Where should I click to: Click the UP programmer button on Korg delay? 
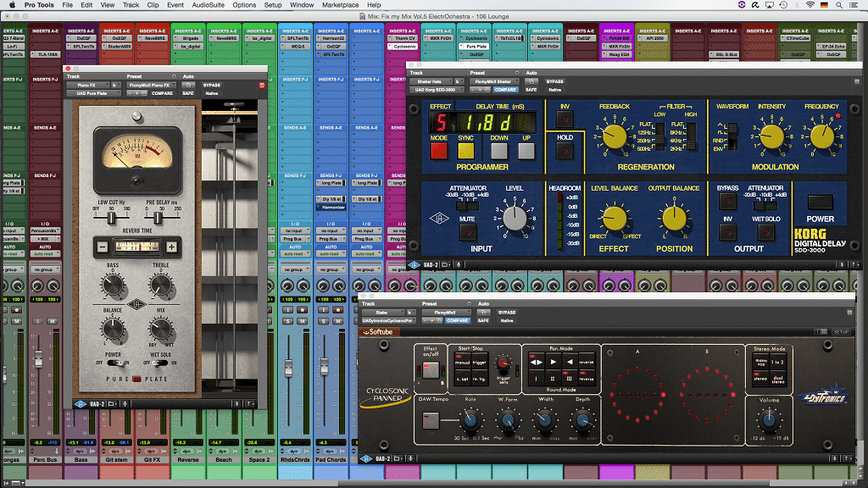526,151
